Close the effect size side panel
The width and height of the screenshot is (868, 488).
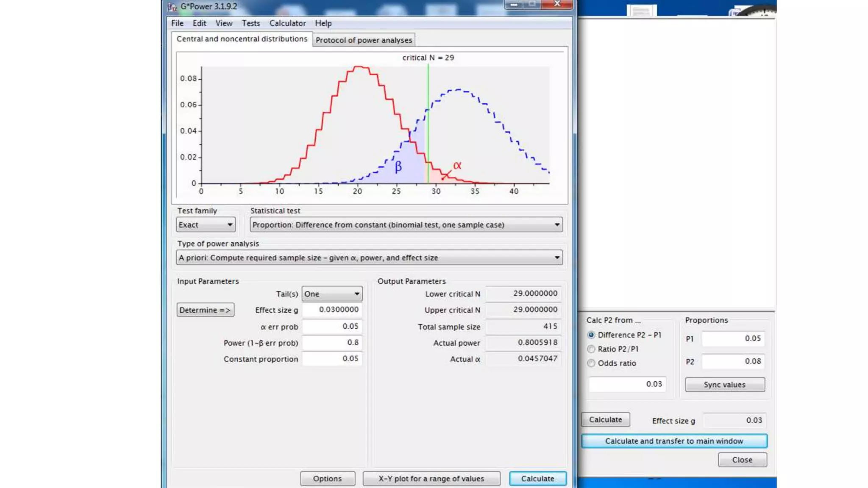point(742,460)
